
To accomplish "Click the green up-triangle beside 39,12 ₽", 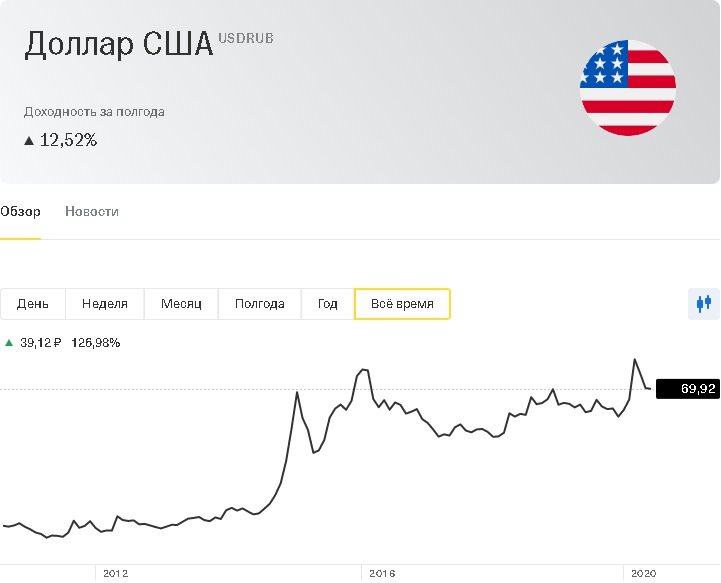I will pyautogui.click(x=9, y=343).
